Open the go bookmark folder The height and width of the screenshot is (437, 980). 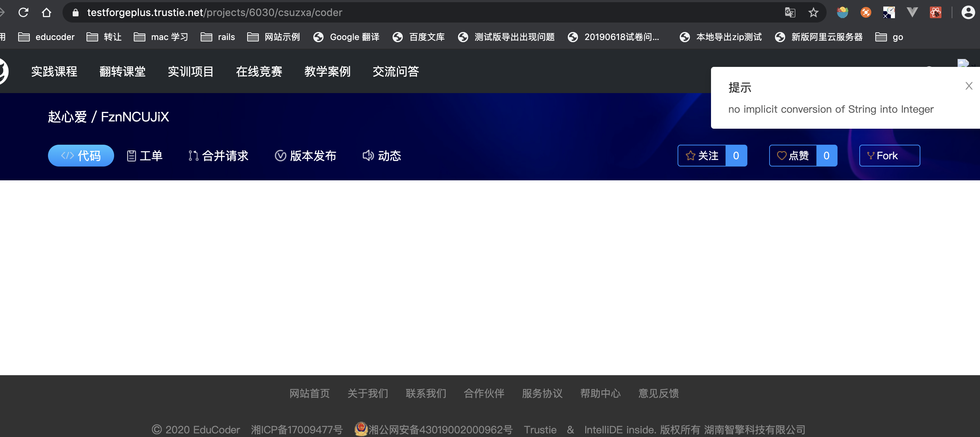point(889,37)
